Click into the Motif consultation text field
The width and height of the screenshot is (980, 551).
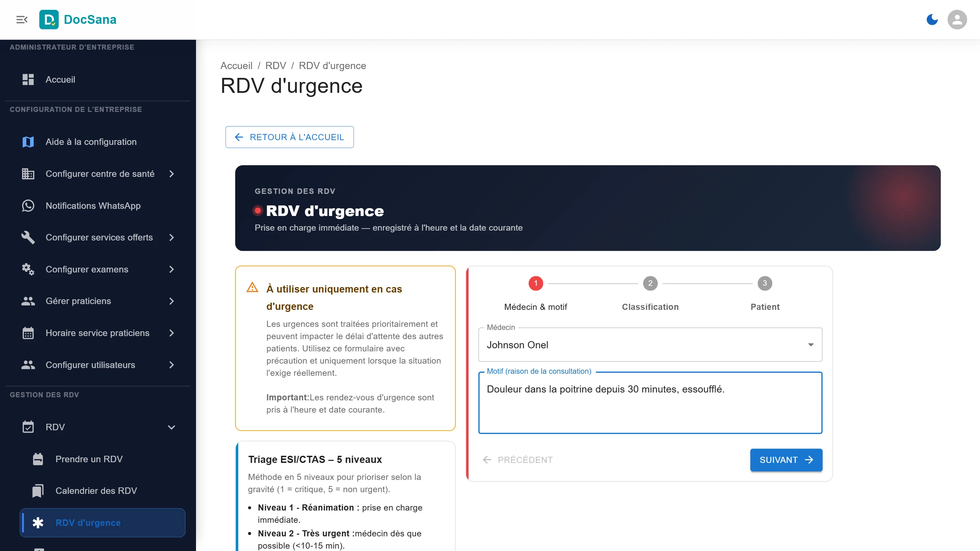[x=650, y=402]
